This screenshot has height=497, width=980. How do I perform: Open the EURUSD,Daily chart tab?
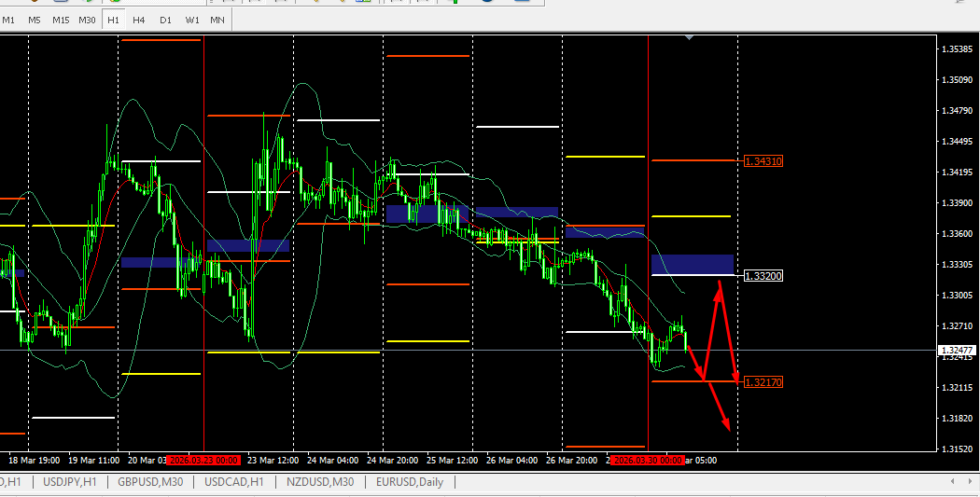point(410,482)
